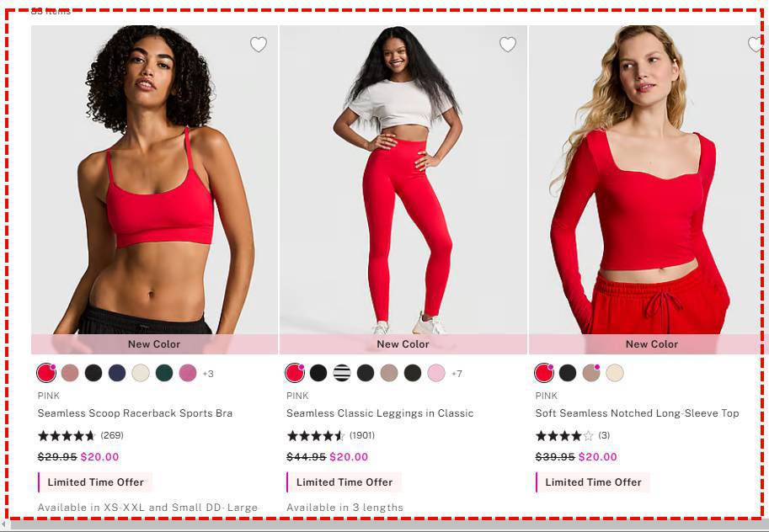Show +3 more Sports Bra colors
Viewport: 769px width, 532px height.
pos(208,374)
